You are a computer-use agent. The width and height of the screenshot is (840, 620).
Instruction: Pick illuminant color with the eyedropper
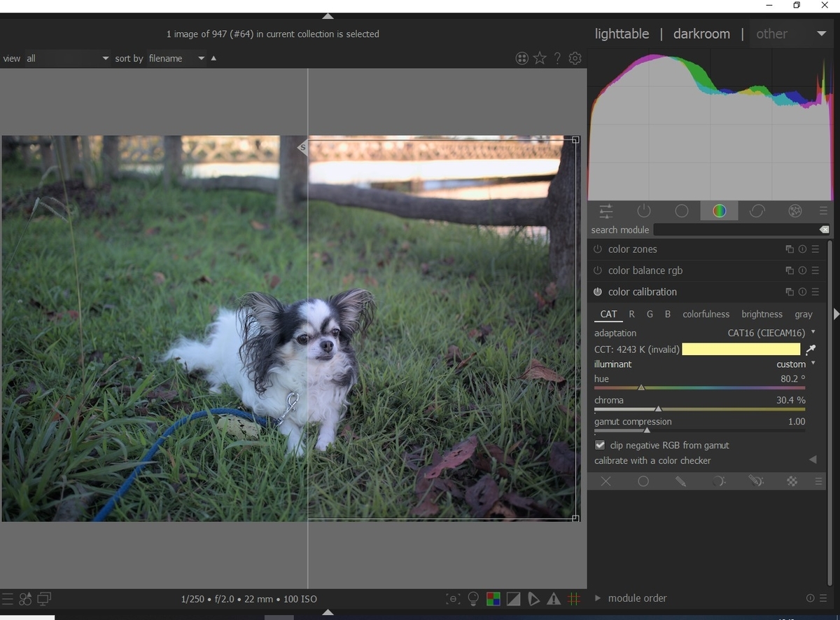coord(811,349)
